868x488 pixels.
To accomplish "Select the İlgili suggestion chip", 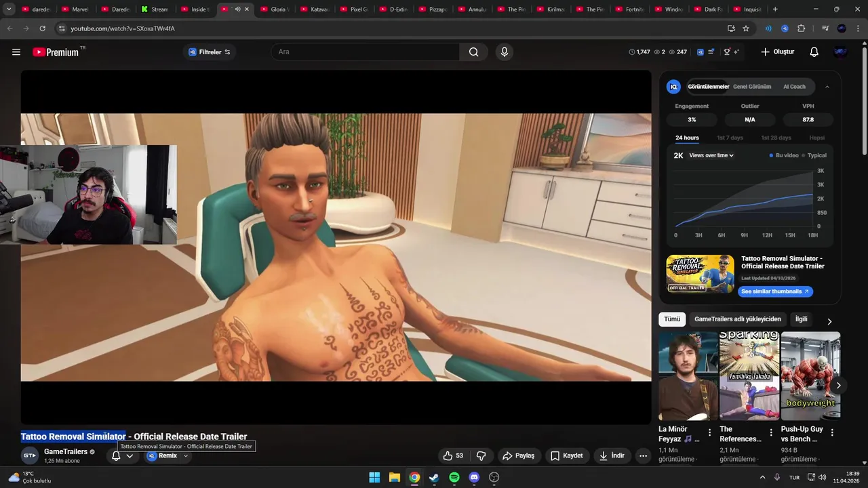I will (x=802, y=319).
